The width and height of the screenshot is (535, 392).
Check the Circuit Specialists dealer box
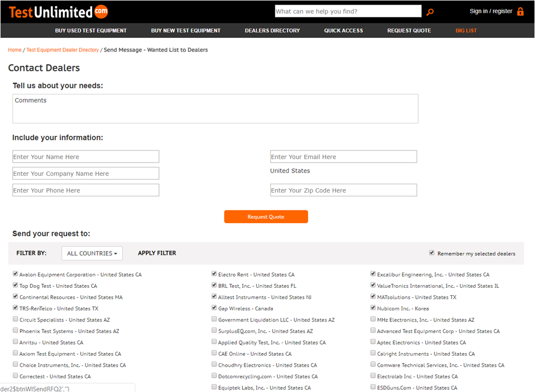click(x=15, y=319)
